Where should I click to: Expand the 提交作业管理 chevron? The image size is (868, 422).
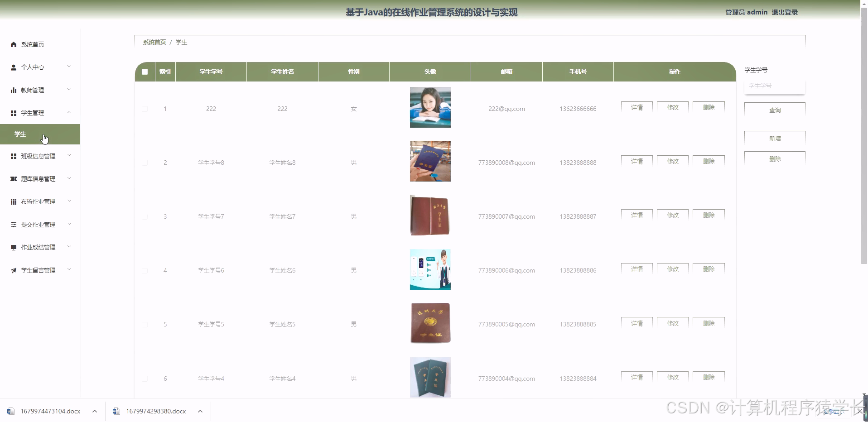[69, 224]
